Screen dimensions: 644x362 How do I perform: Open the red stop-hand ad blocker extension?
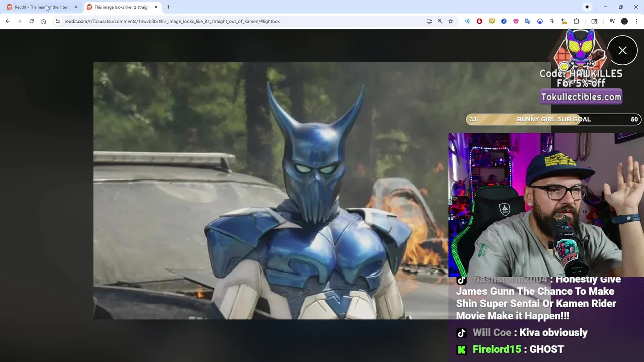tap(479, 21)
